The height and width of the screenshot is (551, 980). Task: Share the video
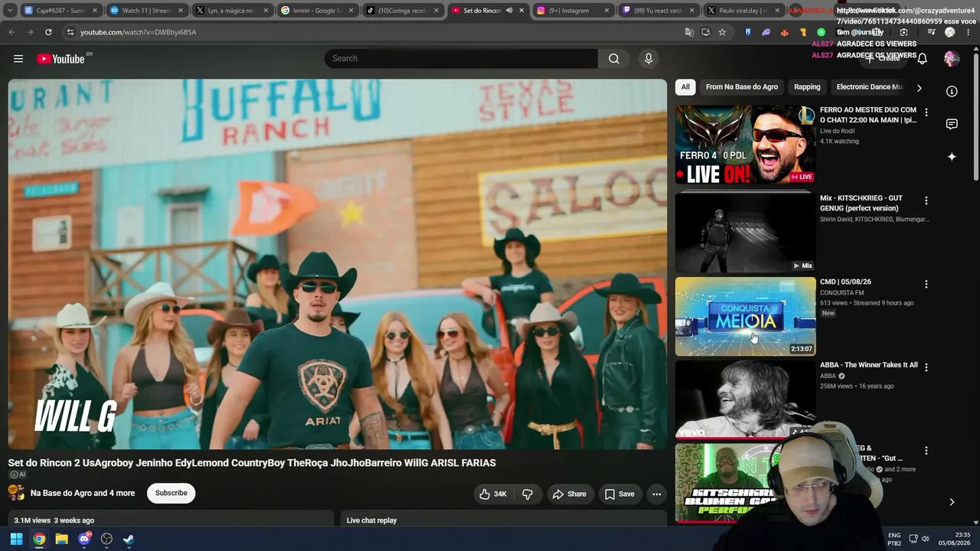click(570, 494)
